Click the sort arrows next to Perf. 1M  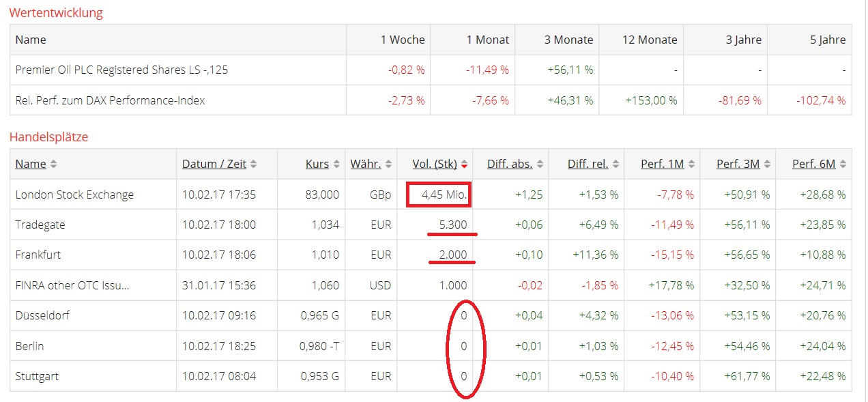coord(691,164)
